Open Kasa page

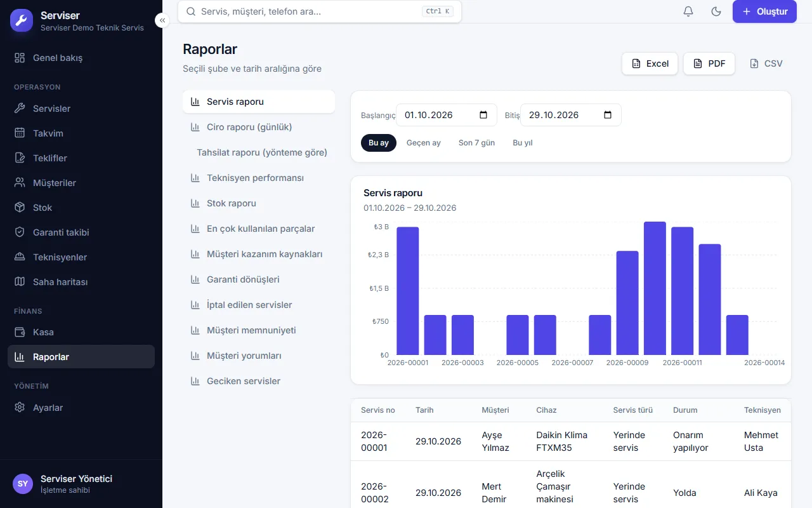click(x=81, y=332)
